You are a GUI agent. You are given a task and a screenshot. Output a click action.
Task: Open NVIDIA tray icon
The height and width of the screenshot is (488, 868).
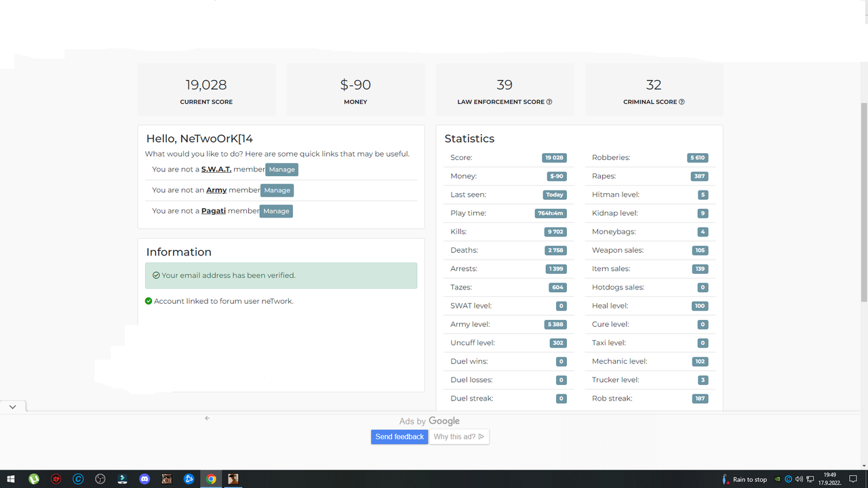coord(778,479)
